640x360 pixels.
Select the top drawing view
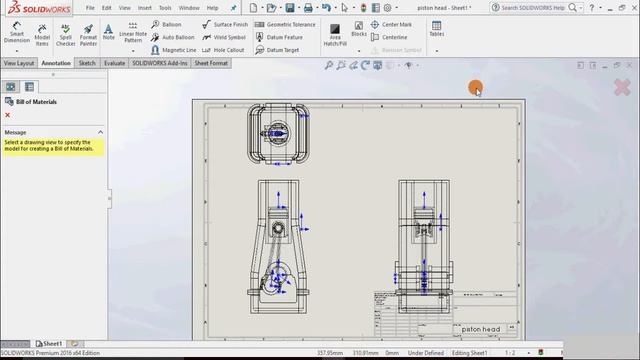[x=278, y=133]
